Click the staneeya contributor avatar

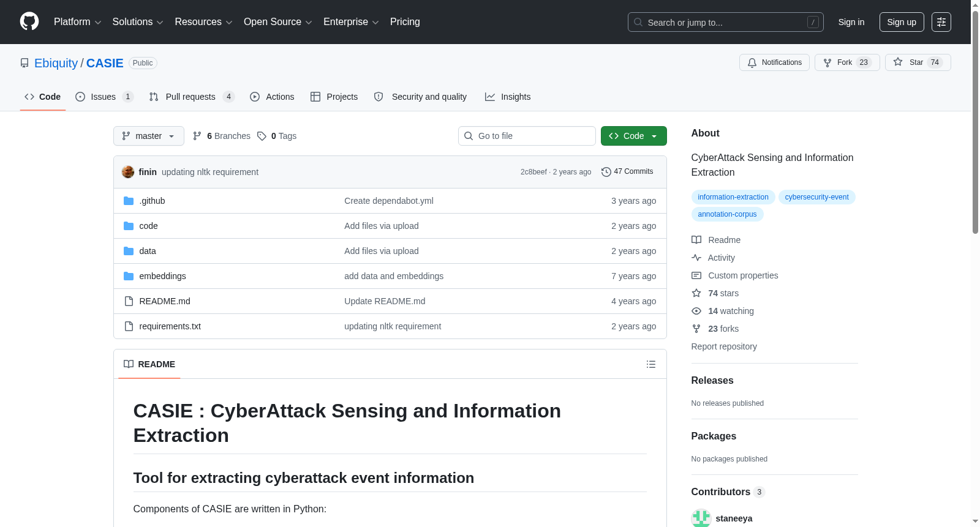pyautogui.click(x=701, y=518)
